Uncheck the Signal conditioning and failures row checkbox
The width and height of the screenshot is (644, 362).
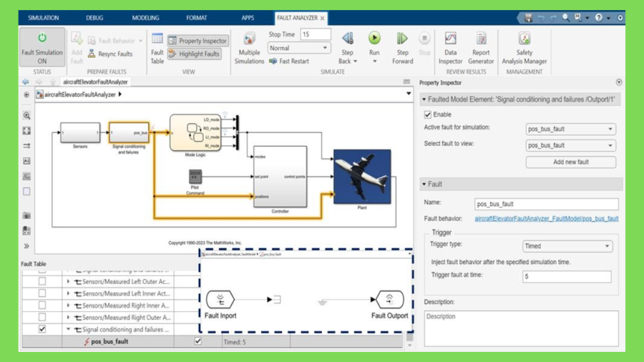(x=42, y=329)
